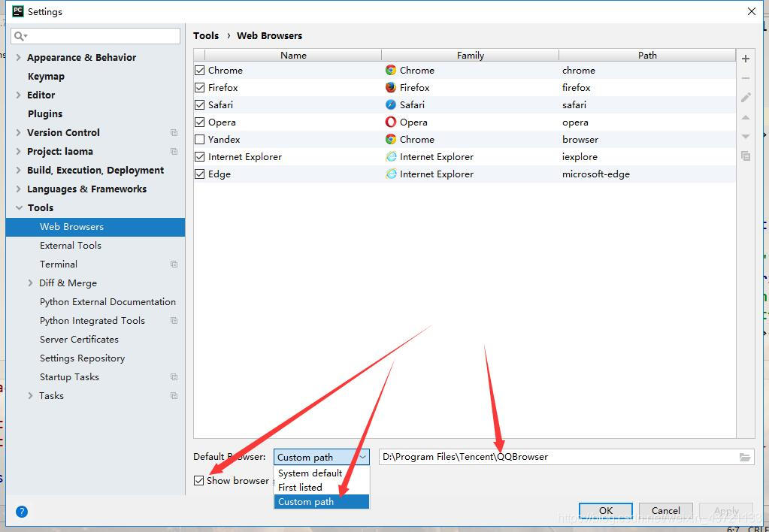Click the Chrome icon in the Chrome row
Screen dimensions: 769x532
(x=390, y=70)
